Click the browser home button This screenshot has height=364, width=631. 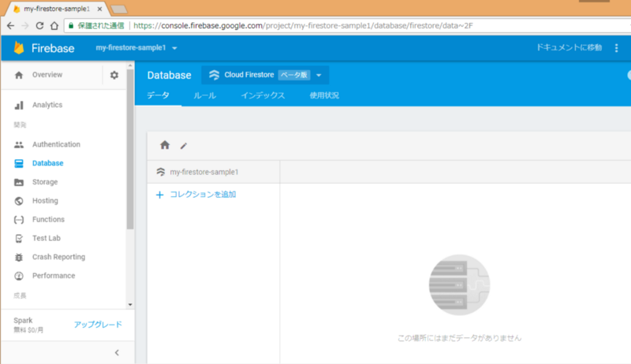point(54,26)
